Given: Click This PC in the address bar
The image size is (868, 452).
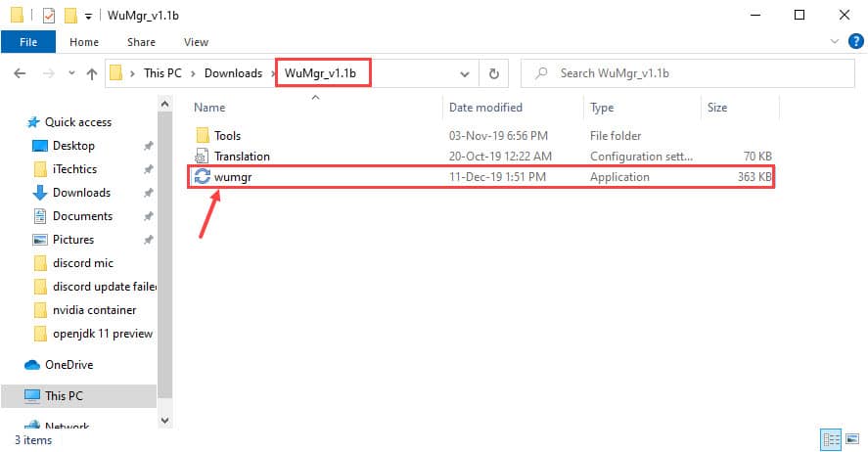Looking at the screenshot, I should [162, 73].
